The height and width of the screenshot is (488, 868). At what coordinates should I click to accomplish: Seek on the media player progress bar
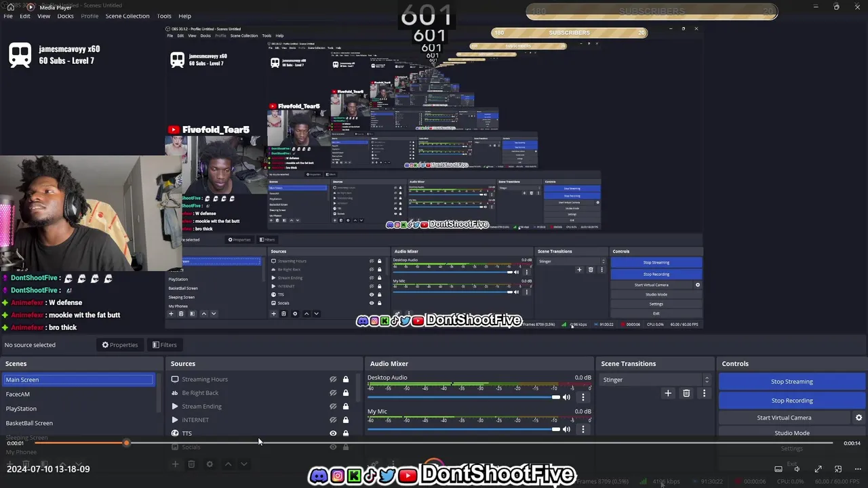[x=434, y=443]
